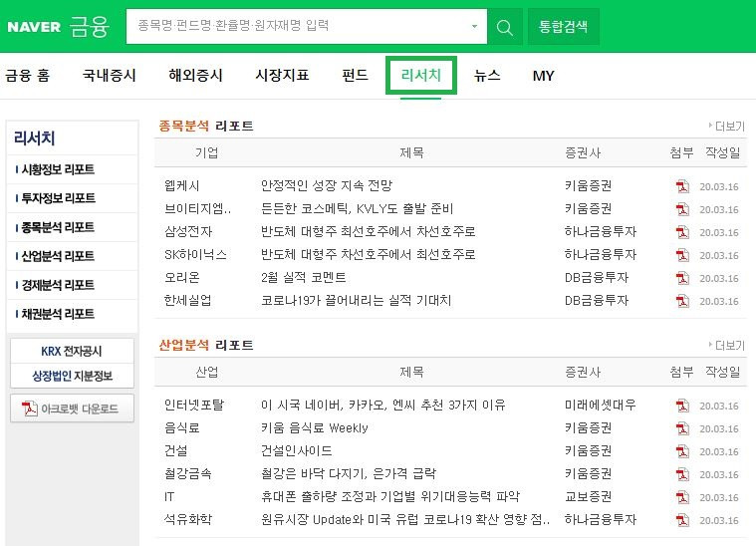The height and width of the screenshot is (546, 756).
Task: Open report 반도체 대형주 차선호주에서 최선호주로
Action: (368, 255)
